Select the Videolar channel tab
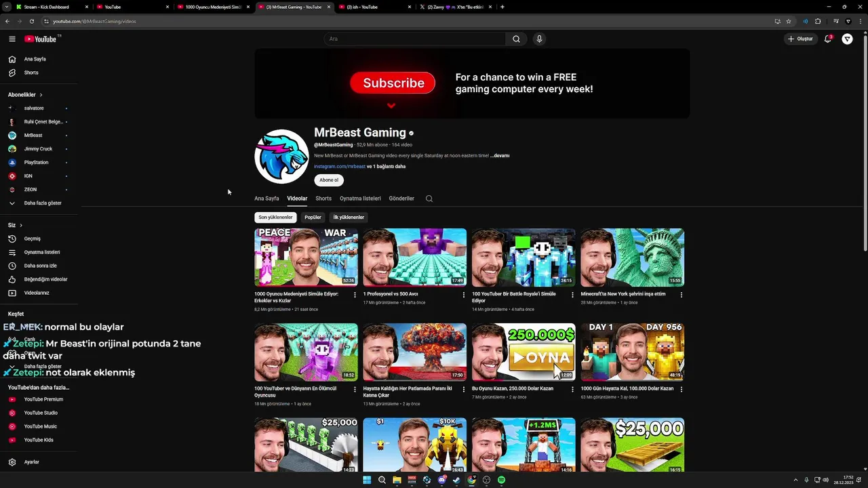868x488 pixels. (x=297, y=199)
